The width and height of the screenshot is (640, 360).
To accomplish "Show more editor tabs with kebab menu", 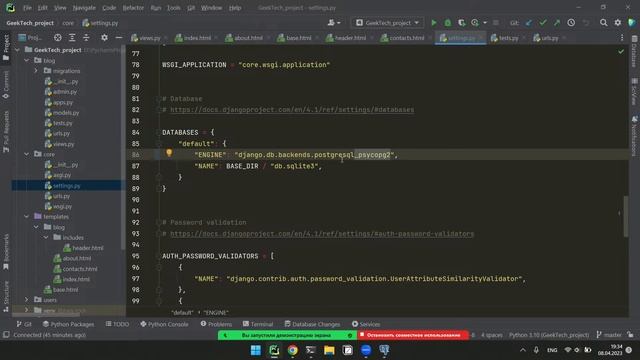I will pos(622,38).
